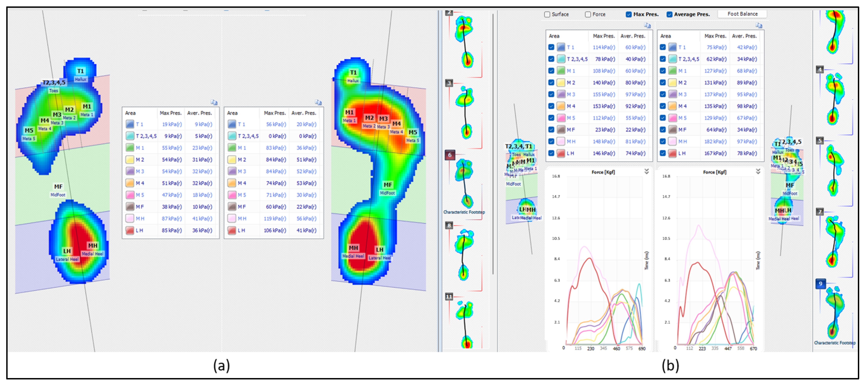This screenshot has height=388, width=868.
Task: Click Area column header in left table of (b)
Action: (x=554, y=36)
